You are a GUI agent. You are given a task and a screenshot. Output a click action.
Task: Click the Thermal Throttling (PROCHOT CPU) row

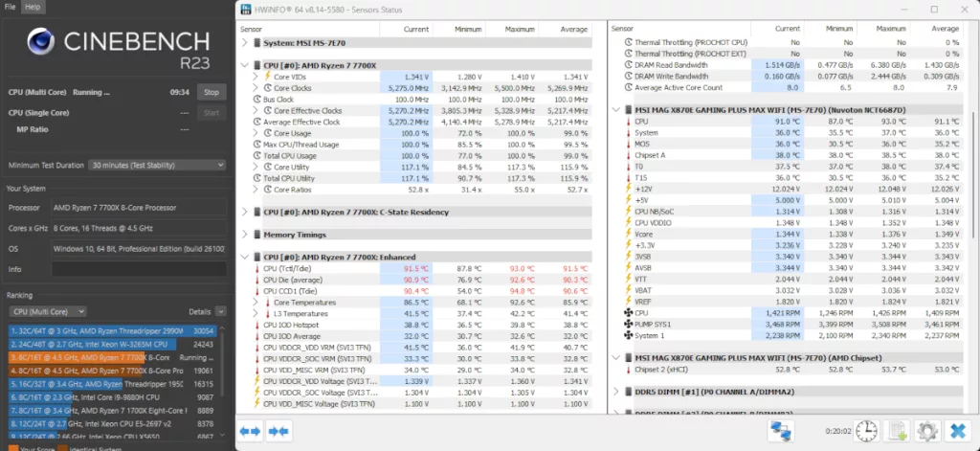click(787, 42)
